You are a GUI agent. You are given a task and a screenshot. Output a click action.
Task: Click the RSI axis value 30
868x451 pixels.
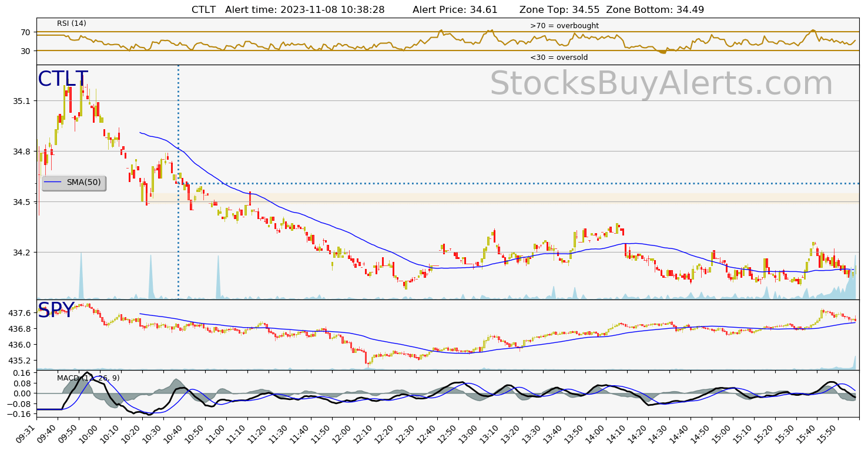(25, 51)
